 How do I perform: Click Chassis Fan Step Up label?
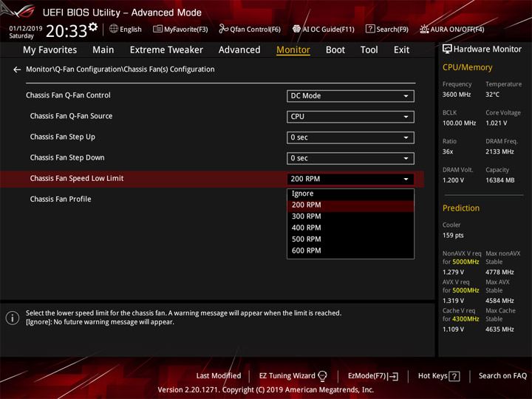click(x=62, y=137)
